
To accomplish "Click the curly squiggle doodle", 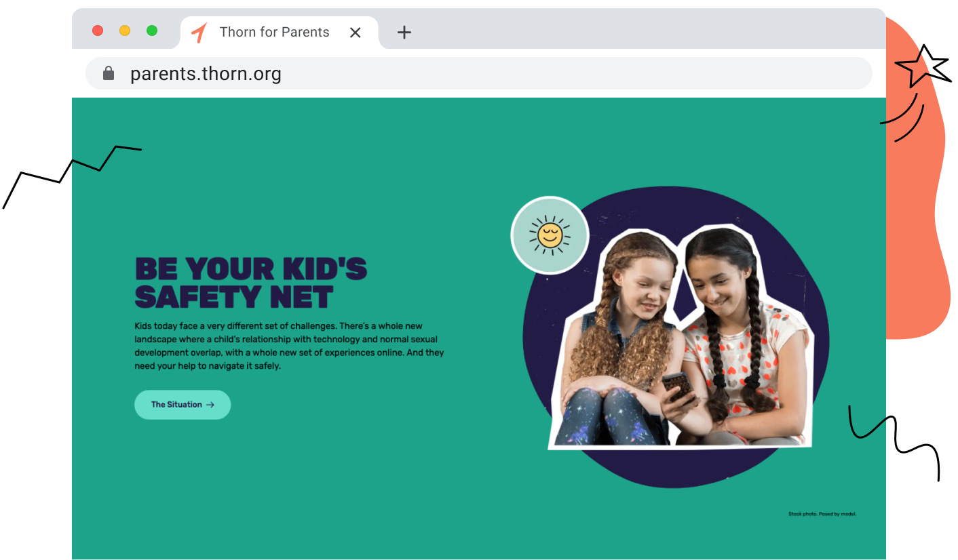I will (894, 442).
